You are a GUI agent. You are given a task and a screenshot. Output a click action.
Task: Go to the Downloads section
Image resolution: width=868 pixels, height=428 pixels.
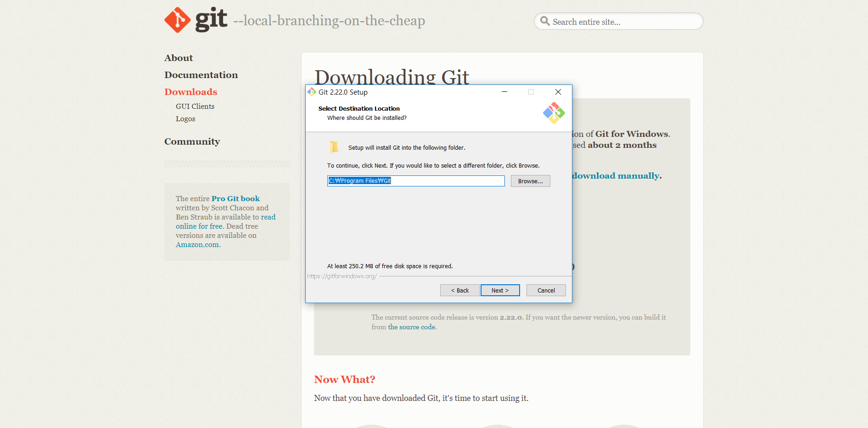click(x=190, y=92)
